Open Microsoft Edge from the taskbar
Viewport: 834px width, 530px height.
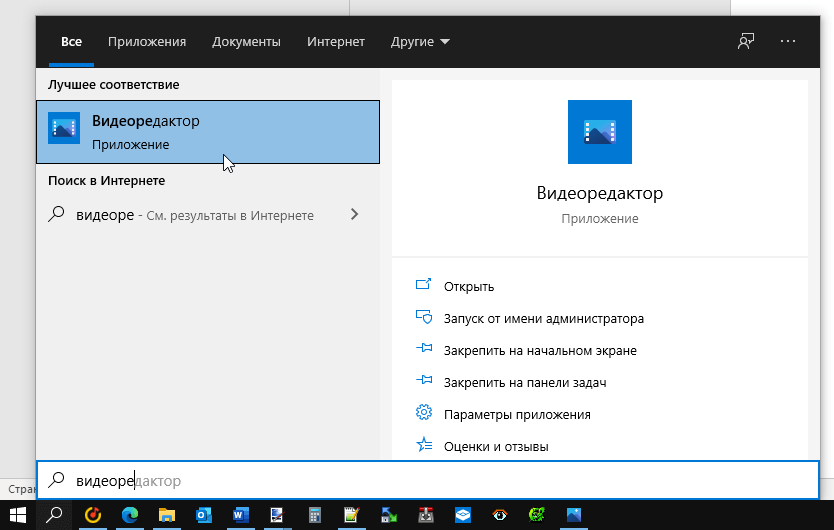tap(130, 515)
